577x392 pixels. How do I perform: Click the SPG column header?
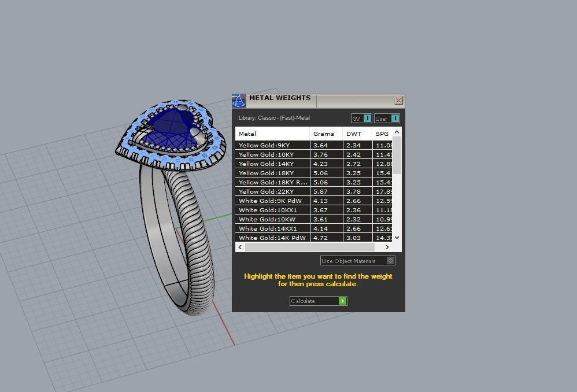click(382, 134)
